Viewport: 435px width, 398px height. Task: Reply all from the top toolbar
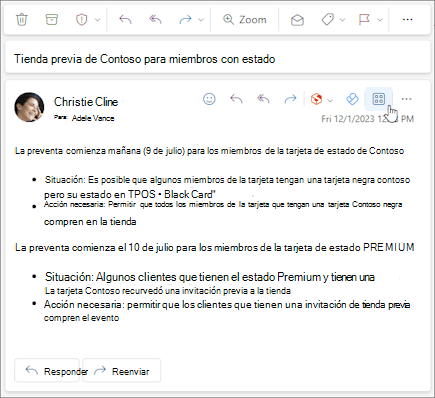coord(155,19)
